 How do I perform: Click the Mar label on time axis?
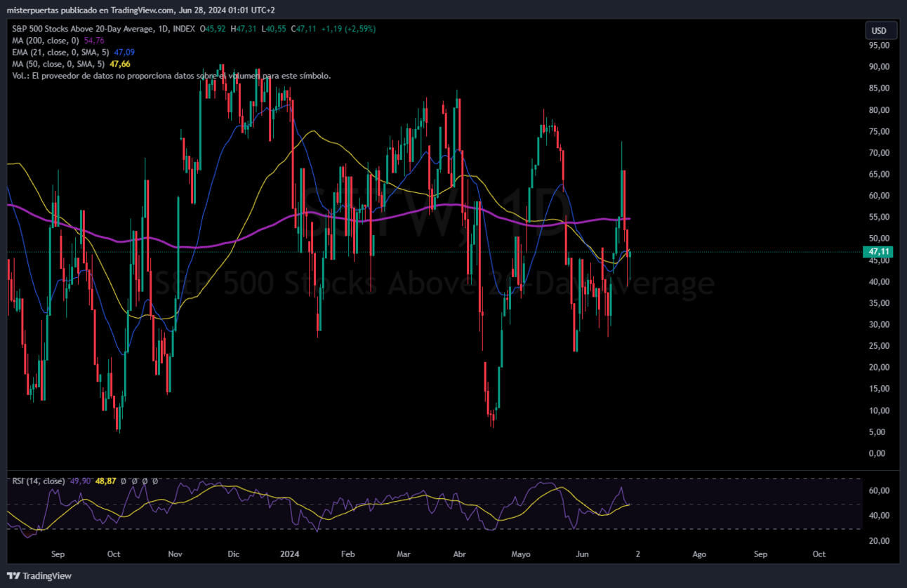pyautogui.click(x=404, y=554)
